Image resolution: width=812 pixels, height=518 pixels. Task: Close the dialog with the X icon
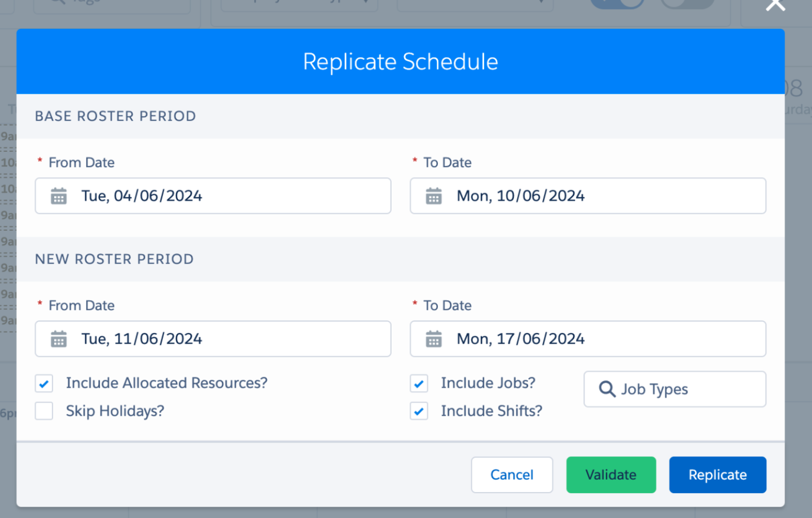click(775, 5)
